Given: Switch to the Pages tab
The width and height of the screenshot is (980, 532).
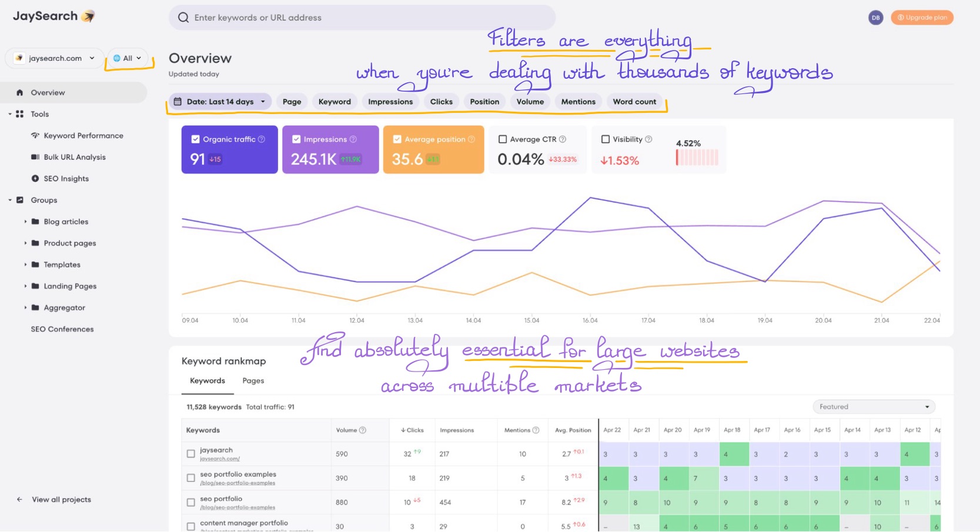Looking at the screenshot, I should [x=253, y=380].
